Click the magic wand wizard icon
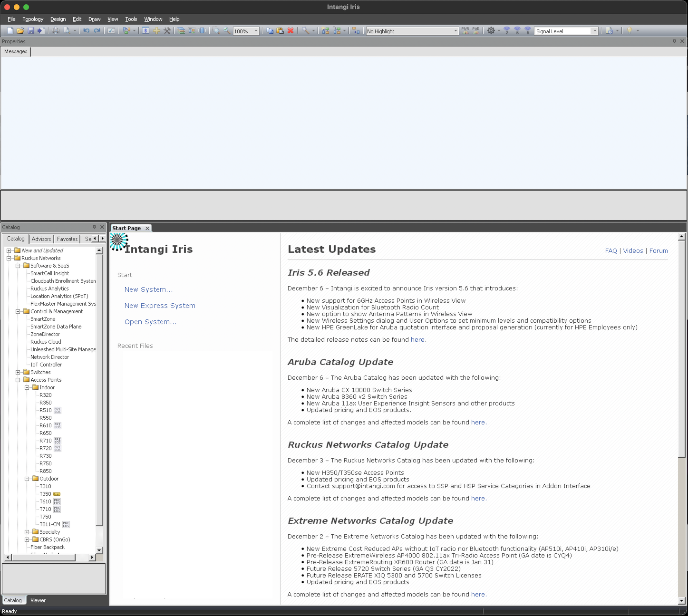688x616 pixels. coord(306,31)
